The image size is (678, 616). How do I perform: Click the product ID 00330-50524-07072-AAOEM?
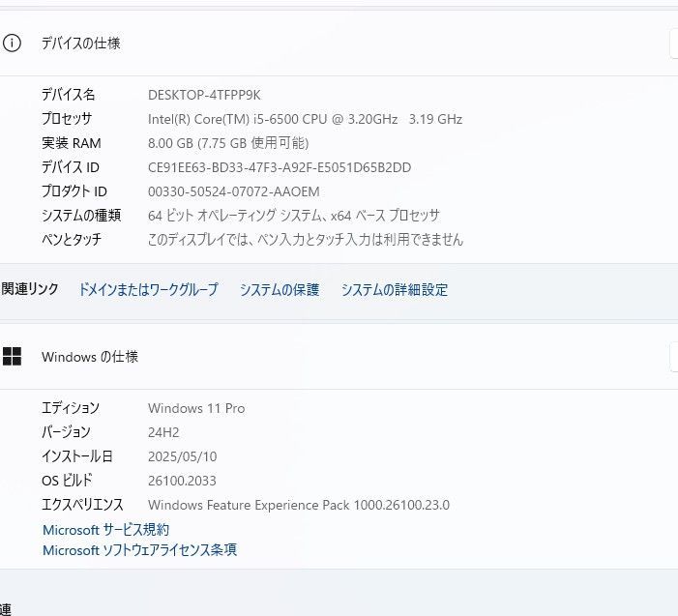coord(233,191)
